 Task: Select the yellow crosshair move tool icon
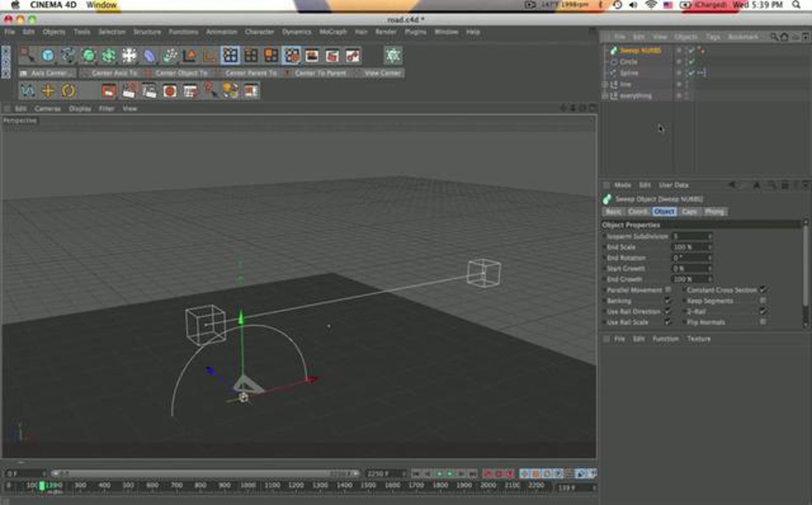48,91
